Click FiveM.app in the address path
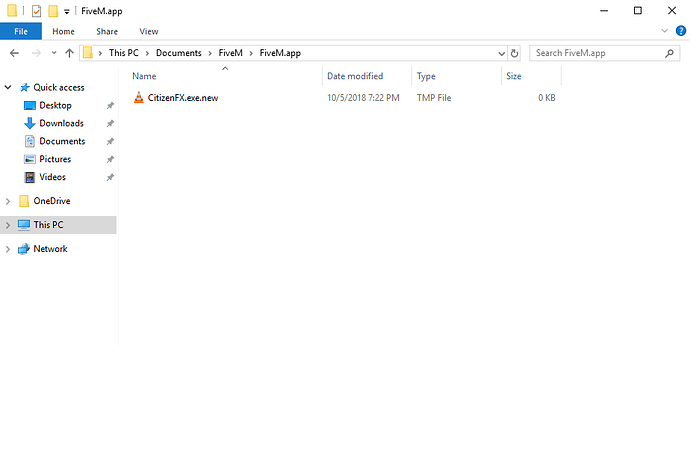The width and height of the screenshot is (690, 458). (280, 53)
